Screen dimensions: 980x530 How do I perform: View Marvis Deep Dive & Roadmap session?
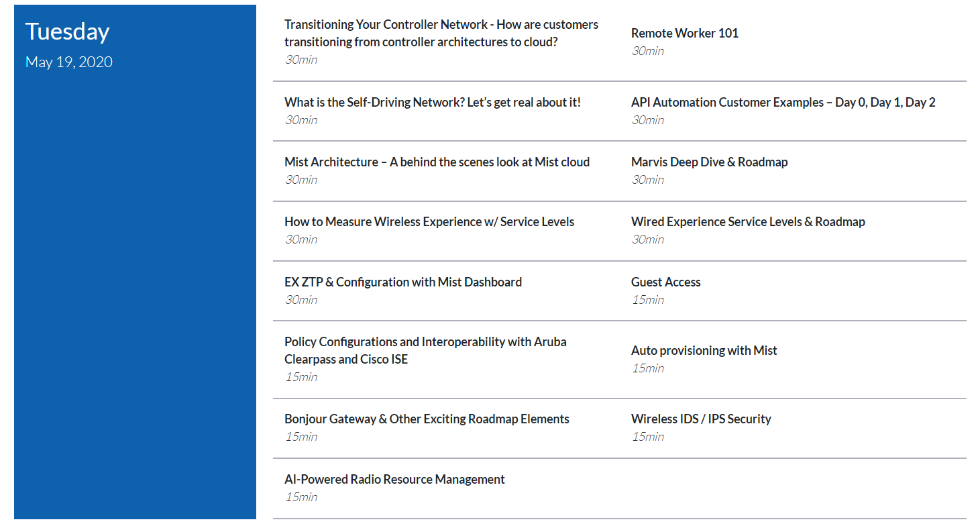709,162
